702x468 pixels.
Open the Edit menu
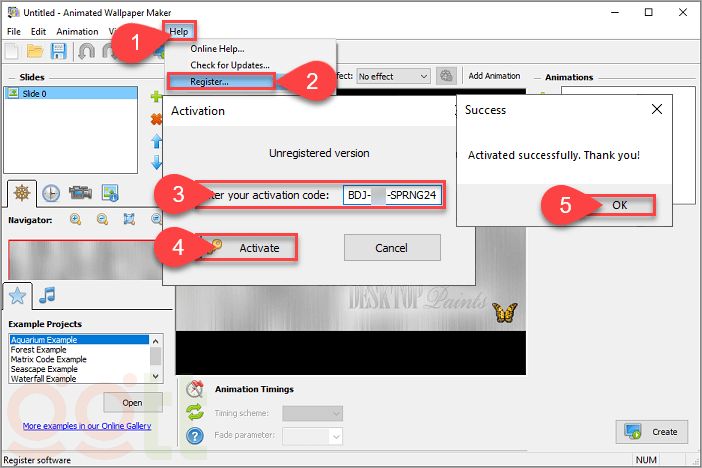pos(38,31)
